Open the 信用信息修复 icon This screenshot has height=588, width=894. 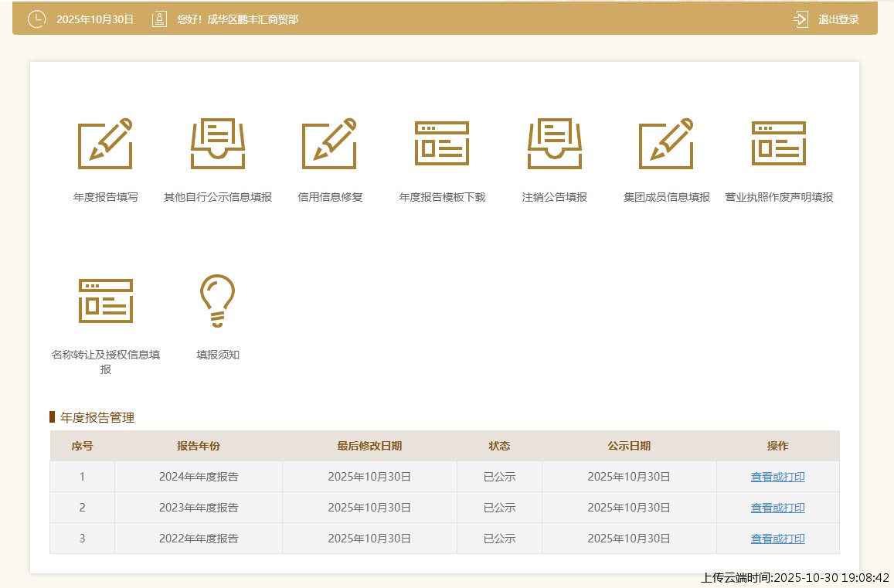point(330,144)
